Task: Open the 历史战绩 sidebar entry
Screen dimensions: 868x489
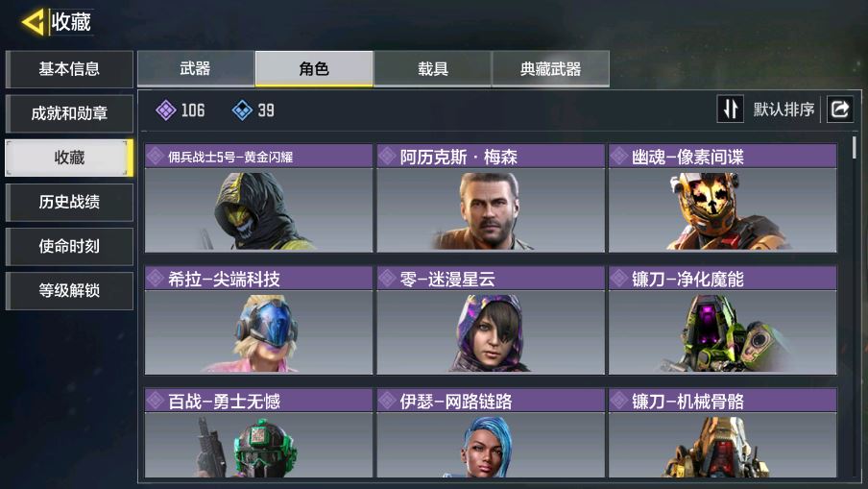Action: (69, 202)
